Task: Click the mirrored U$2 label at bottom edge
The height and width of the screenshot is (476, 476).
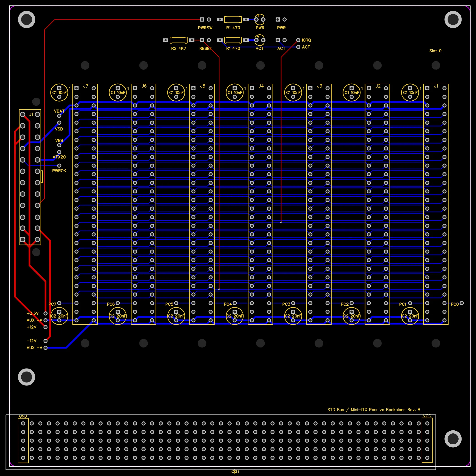Action: [235, 472]
